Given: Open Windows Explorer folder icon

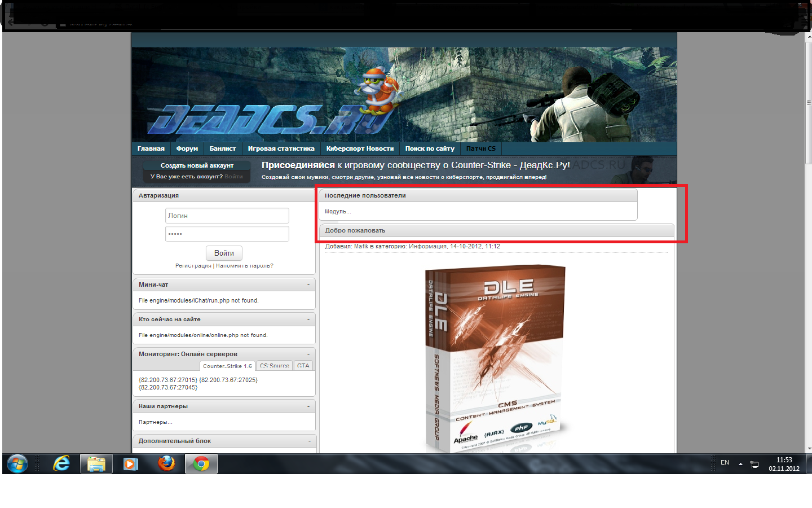Looking at the screenshot, I should point(96,464).
